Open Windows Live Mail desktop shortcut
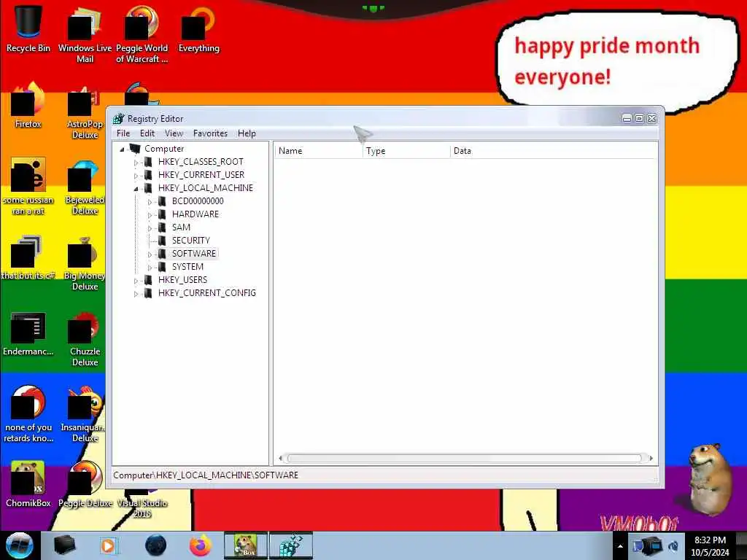The width and height of the screenshot is (747, 560). point(85,34)
